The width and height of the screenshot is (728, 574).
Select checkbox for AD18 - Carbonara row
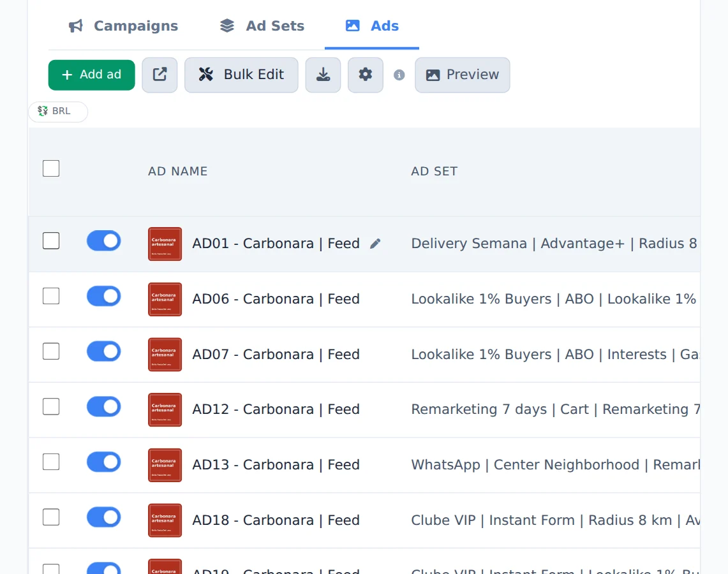(x=51, y=517)
